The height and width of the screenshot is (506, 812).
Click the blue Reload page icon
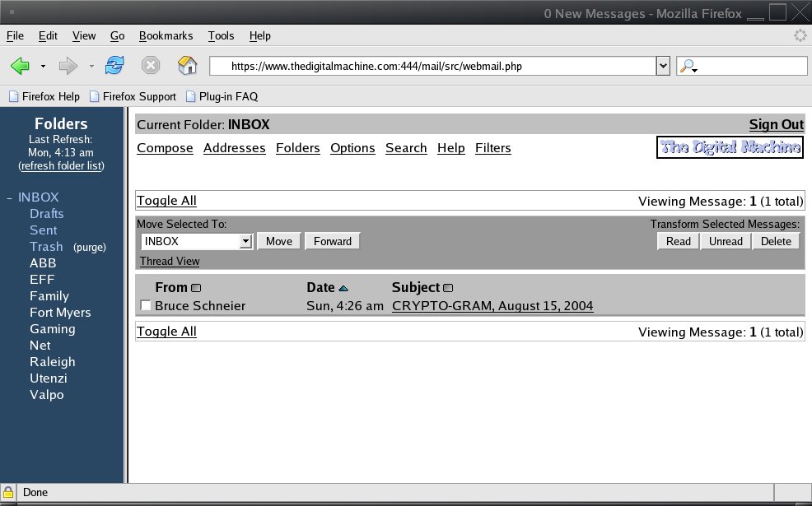[x=114, y=66]
